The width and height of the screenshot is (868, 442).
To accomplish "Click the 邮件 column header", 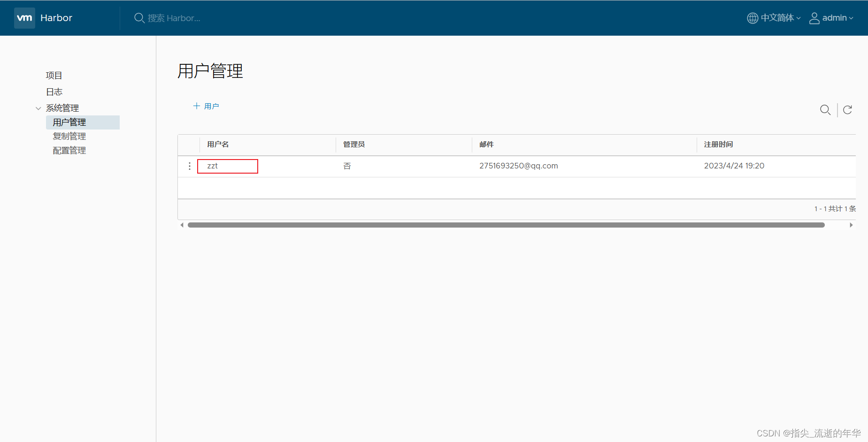I will click(486, 145).
